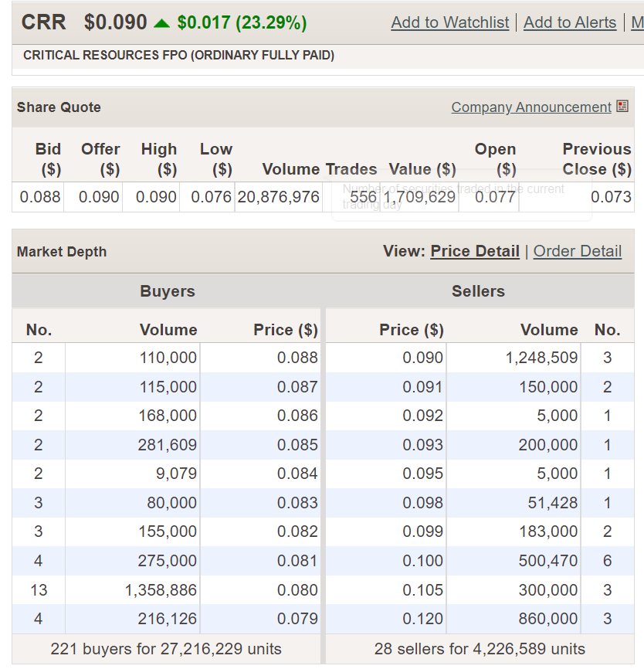644x669 pixels.
Task: Select buyer volume 216,126
Action: tap(168, 619)
